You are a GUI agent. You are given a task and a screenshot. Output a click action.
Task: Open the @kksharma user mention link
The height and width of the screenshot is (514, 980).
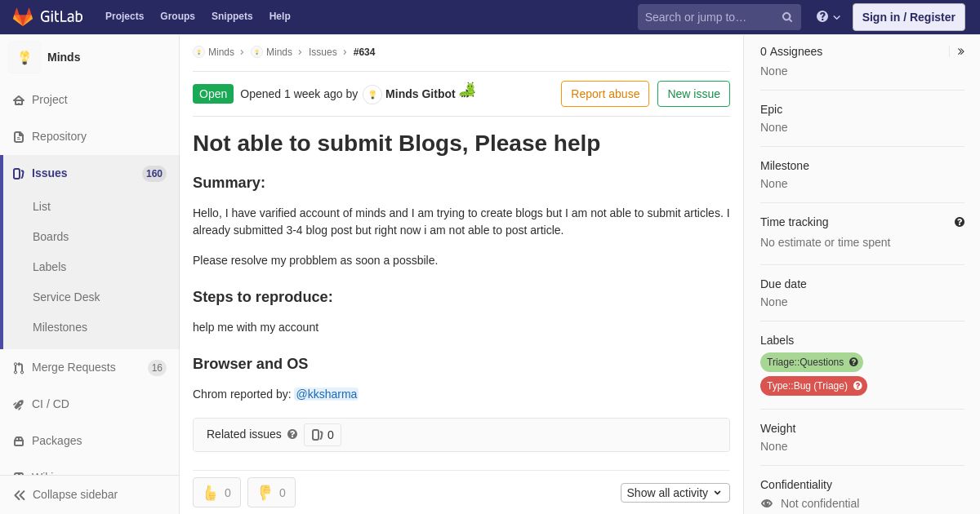327,394
